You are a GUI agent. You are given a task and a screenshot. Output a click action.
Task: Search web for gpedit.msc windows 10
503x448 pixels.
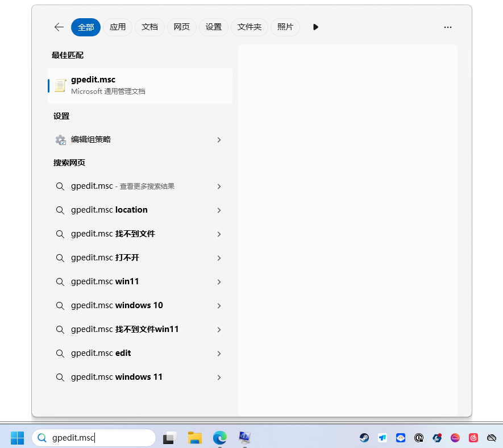tap(117, 306)
